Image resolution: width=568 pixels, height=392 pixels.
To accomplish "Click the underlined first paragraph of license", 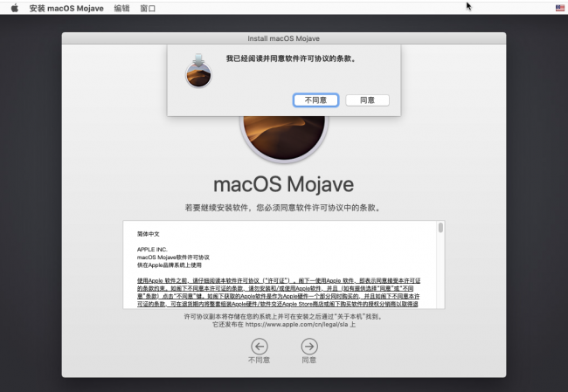I will pyautogui.click(x=279, y=292).
